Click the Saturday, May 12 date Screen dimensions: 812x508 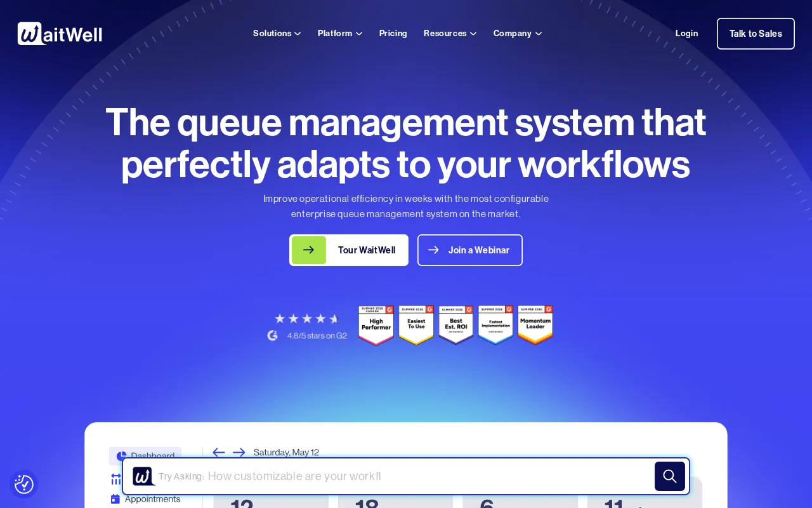286,452
